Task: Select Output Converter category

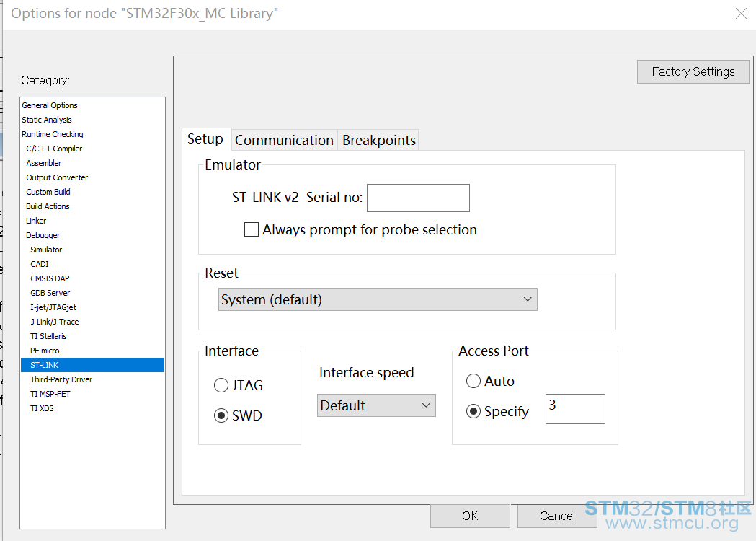Action: click(x=92, y=177)
